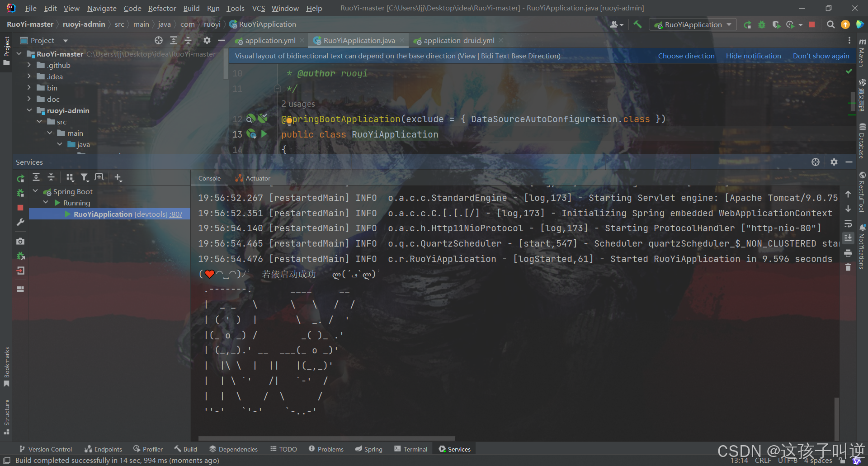Collapse all in Project panel toolbar
Viewport: 868px width, 466px height.
pyautogui.click(x=188, y=40)
